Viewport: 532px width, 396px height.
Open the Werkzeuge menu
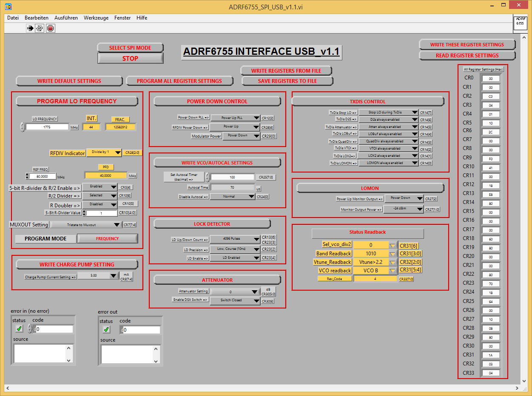(x=96, y=18)
